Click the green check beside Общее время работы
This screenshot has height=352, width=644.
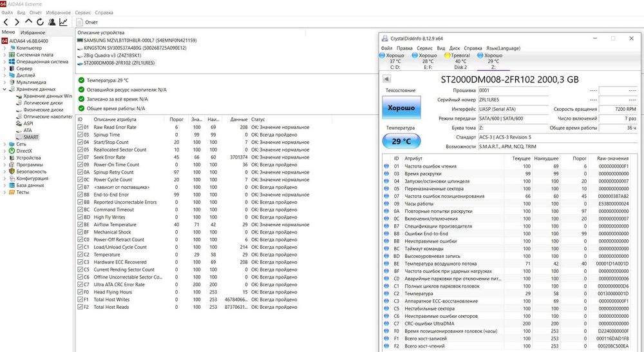[81, 108]
